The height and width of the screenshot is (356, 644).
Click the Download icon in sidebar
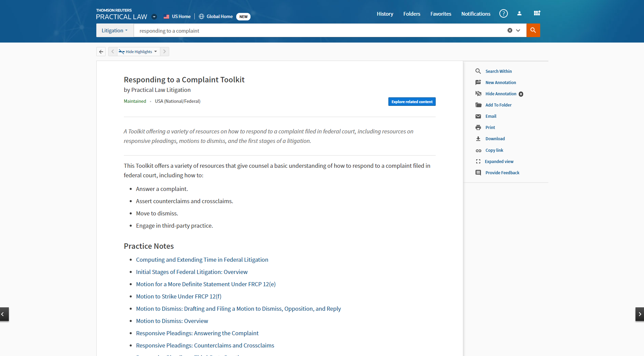click(x=478, y=139)
